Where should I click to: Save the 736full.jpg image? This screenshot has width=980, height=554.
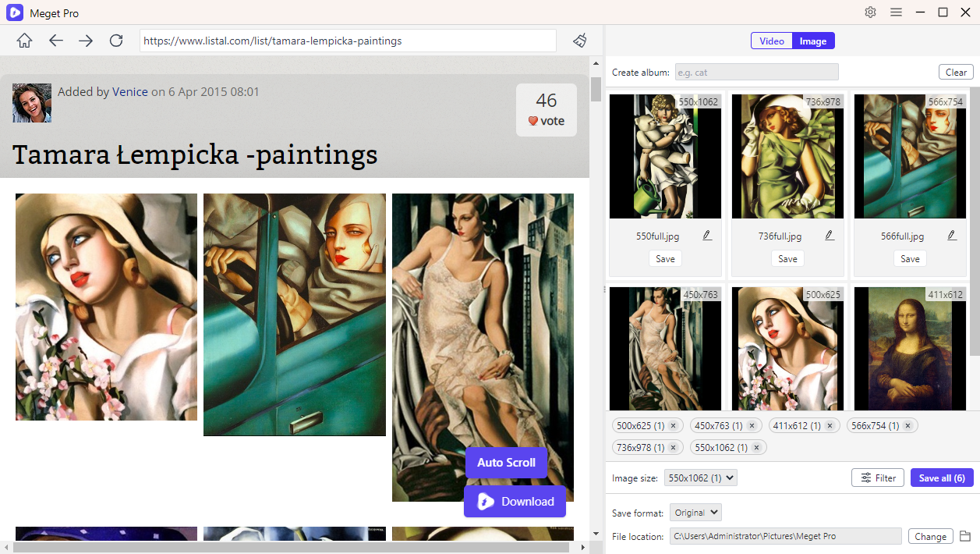point(787,258)
